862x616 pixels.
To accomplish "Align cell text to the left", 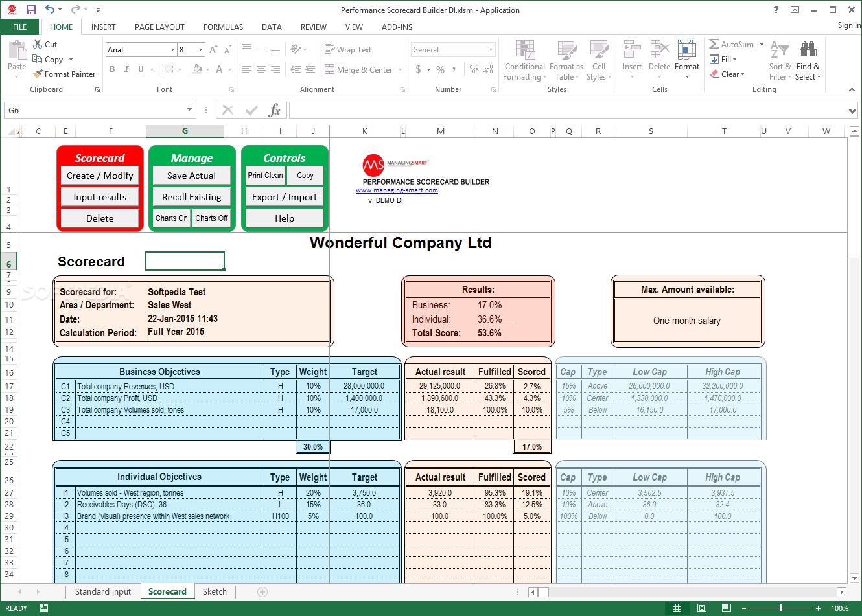I will (x=247, y=69).
